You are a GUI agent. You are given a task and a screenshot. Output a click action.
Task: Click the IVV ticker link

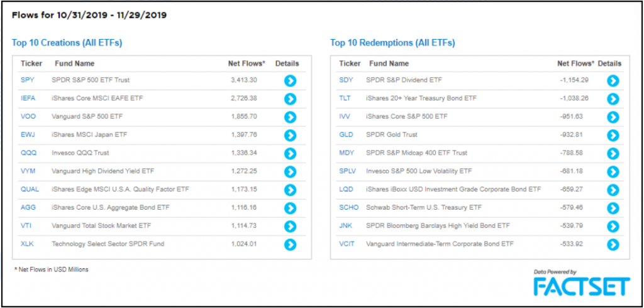coord(345,117)
